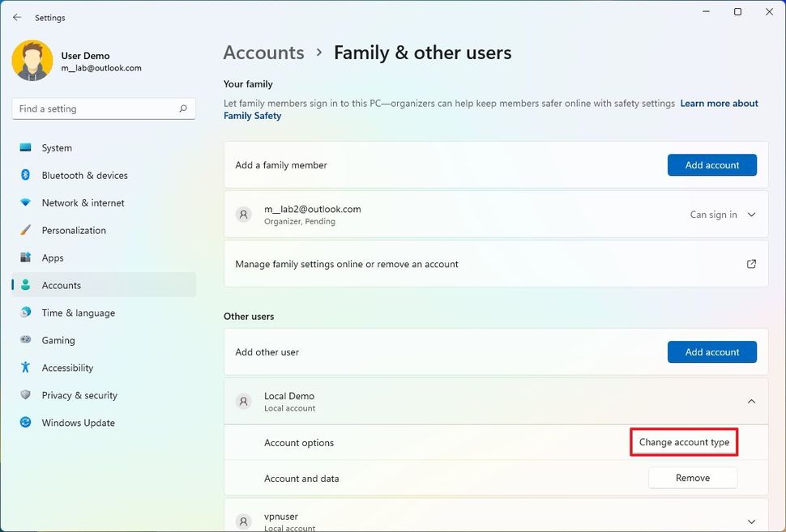This screenshot has width=786, height=532.
Task: Open the Learn more about Family Safety link
Action: (x=719, y=104)
